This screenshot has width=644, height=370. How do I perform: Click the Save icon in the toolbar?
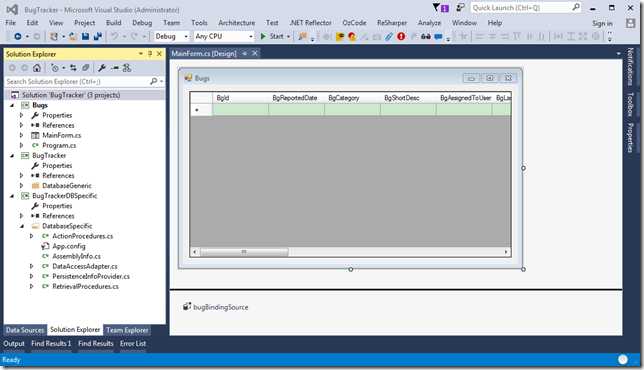[x=85, y=37]
